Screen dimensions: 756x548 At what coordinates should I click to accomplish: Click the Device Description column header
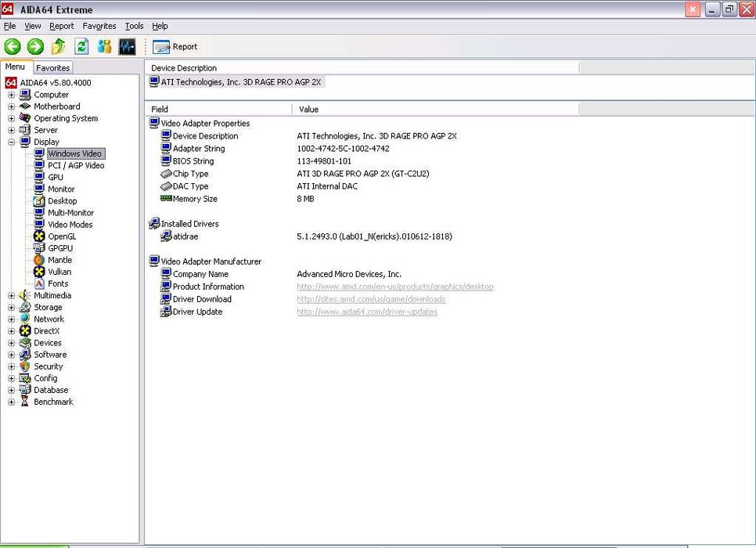[x=362, y=68]
